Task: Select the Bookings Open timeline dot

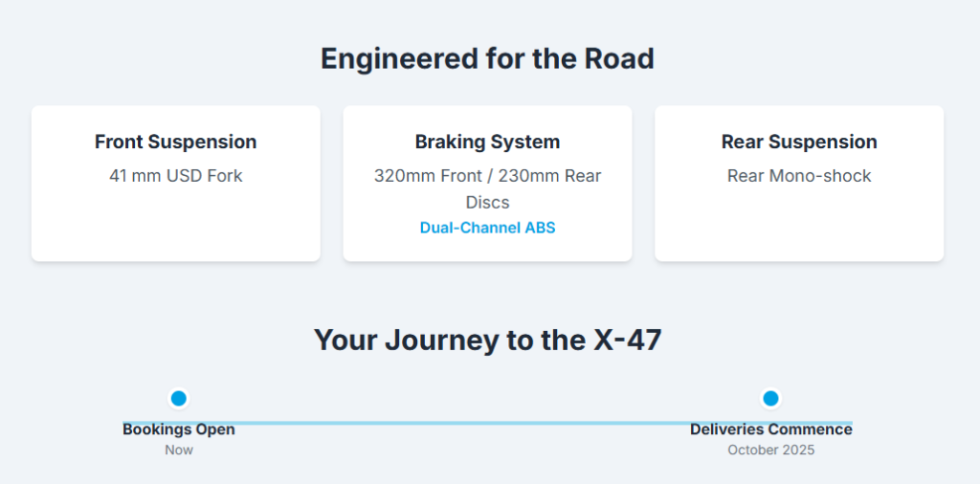Action: point(178,398)
